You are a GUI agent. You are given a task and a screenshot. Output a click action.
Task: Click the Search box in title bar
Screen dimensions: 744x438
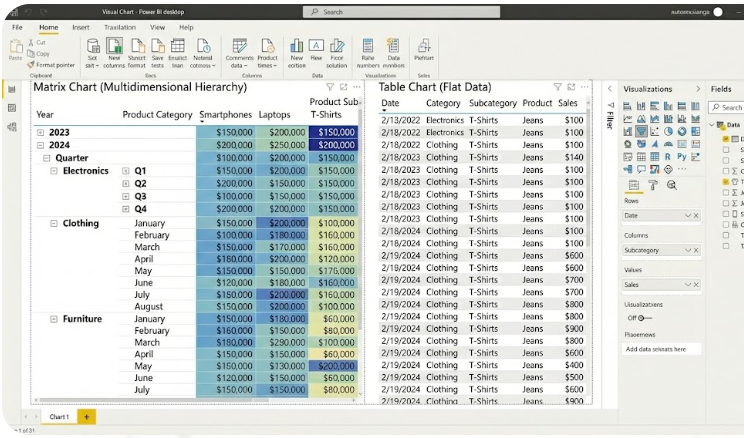(x=380, y=12)
